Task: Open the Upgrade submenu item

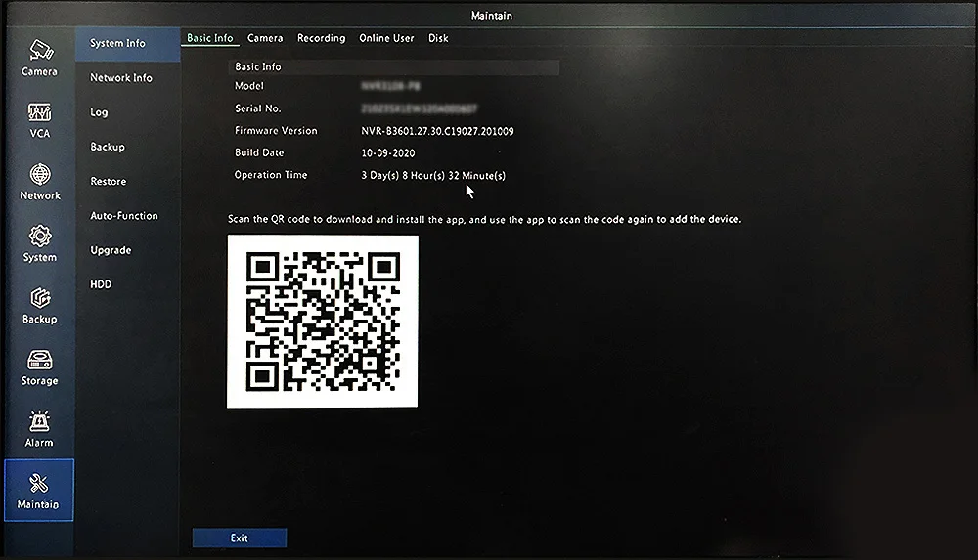Action: click(111, 250)
